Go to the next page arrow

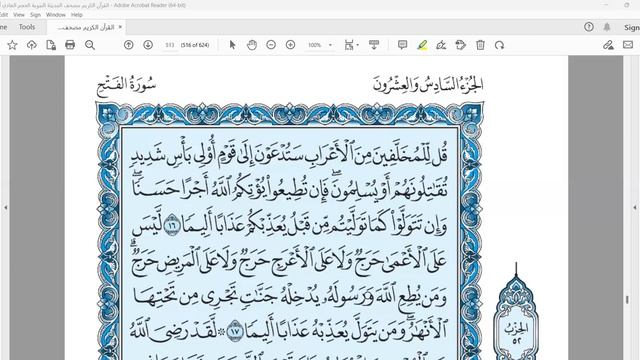point(148,45)
